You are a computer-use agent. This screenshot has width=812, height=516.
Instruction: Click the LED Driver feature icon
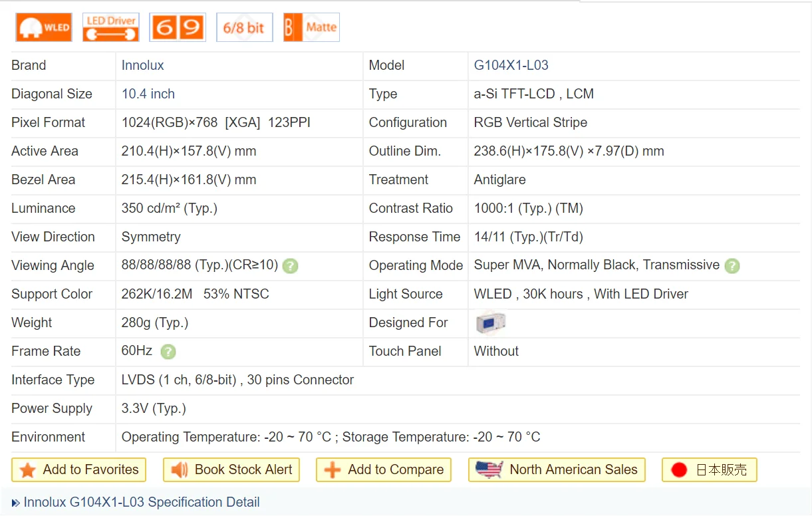pos(111,27)
